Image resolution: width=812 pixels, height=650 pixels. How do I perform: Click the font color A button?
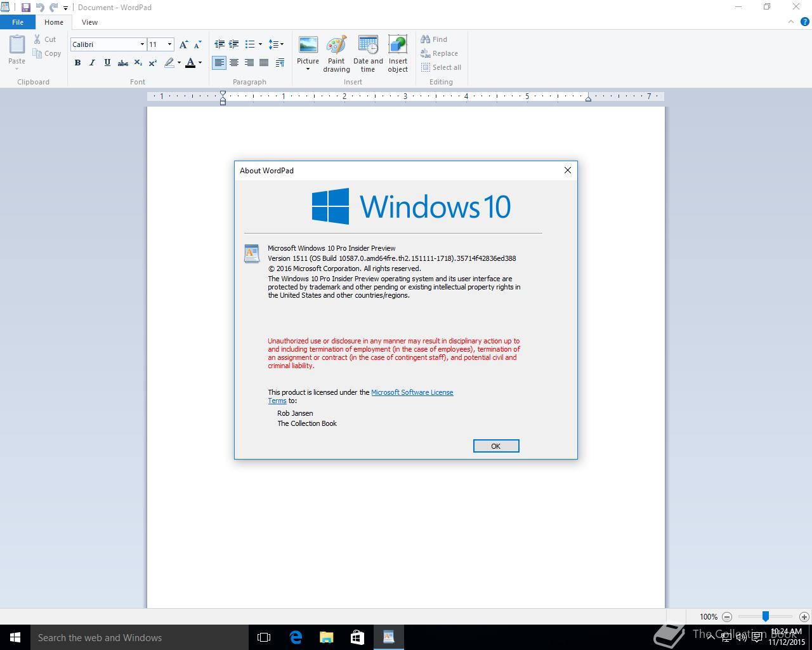click(190, 62)
